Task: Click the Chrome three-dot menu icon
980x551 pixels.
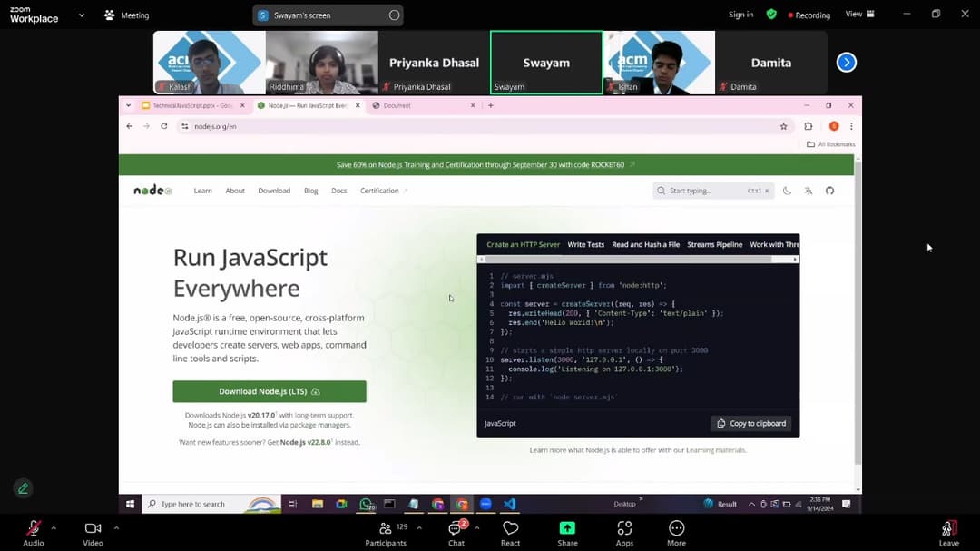Action: point(851,126)
